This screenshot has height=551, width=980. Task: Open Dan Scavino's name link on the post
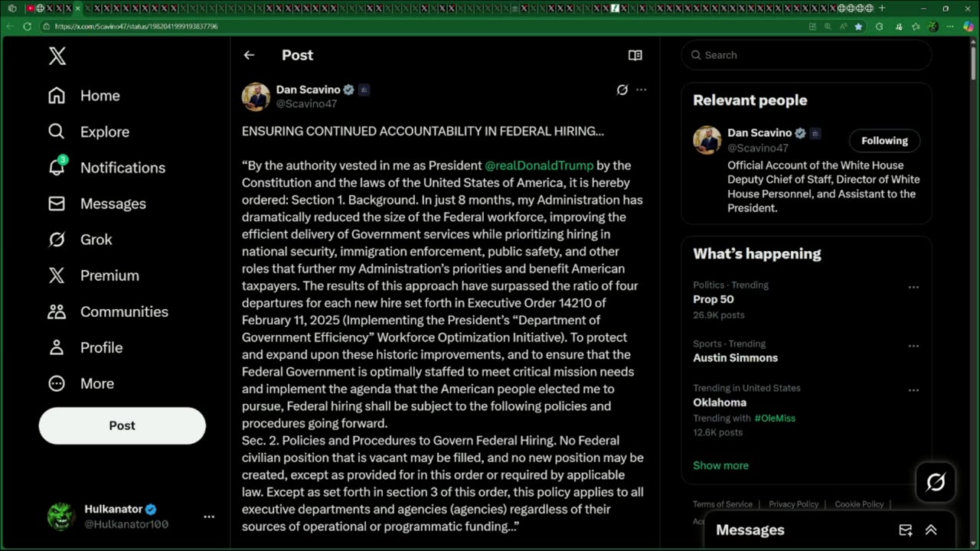(309, 90)
